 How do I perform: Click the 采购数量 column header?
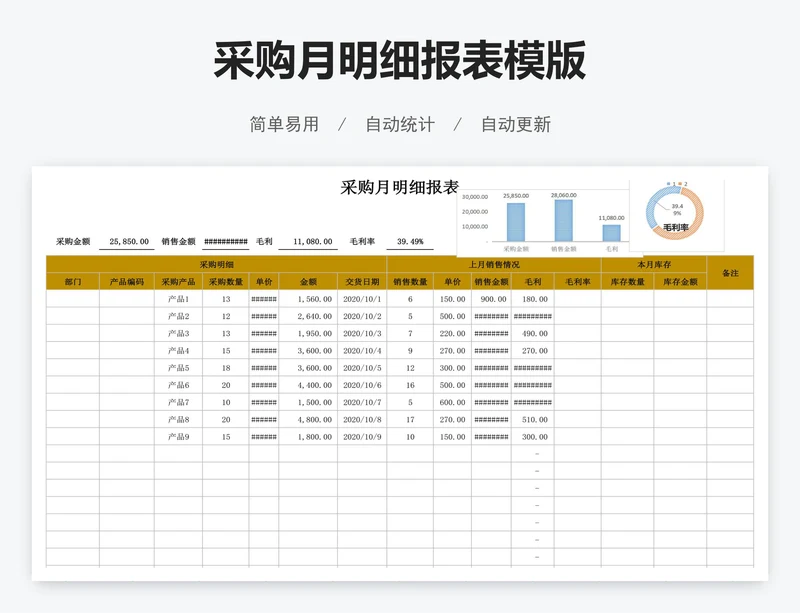click(226, 282)
